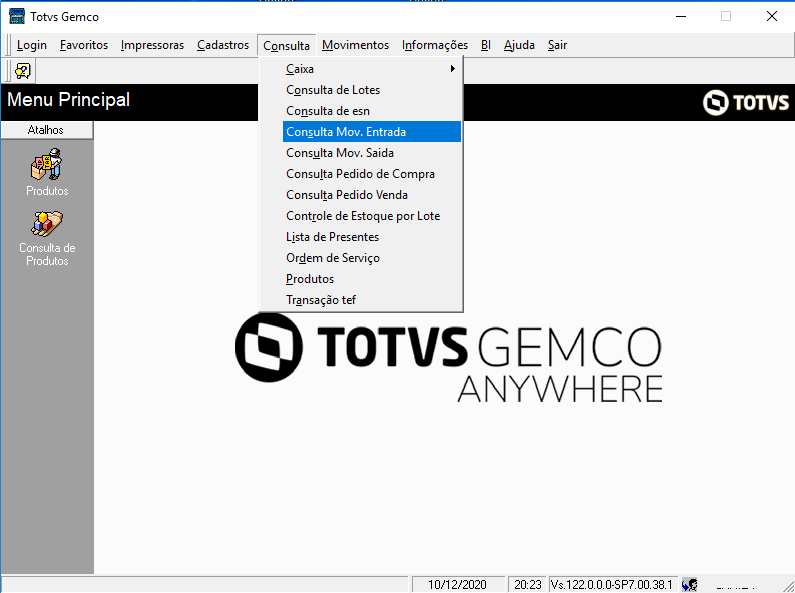Click the window resize grip corner

pos(788,586)
